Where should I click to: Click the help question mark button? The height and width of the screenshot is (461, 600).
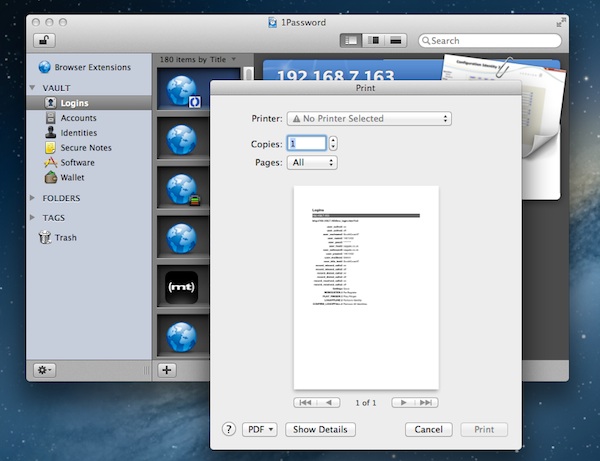229,429
